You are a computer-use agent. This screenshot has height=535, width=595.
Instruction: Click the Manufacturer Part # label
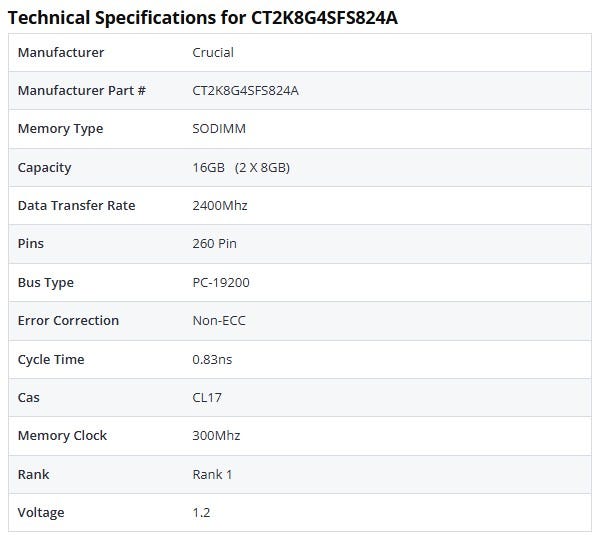click(x=82, y=91)
